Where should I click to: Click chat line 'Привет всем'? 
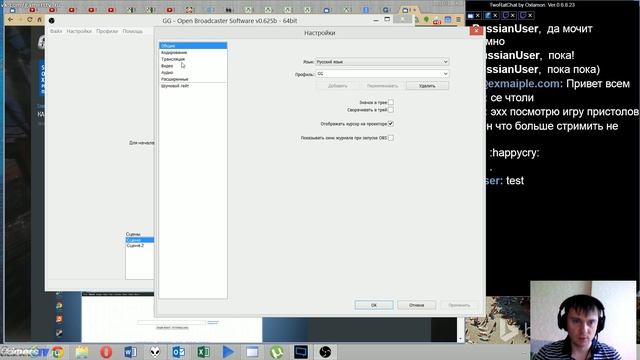click(x=598, y=84)
